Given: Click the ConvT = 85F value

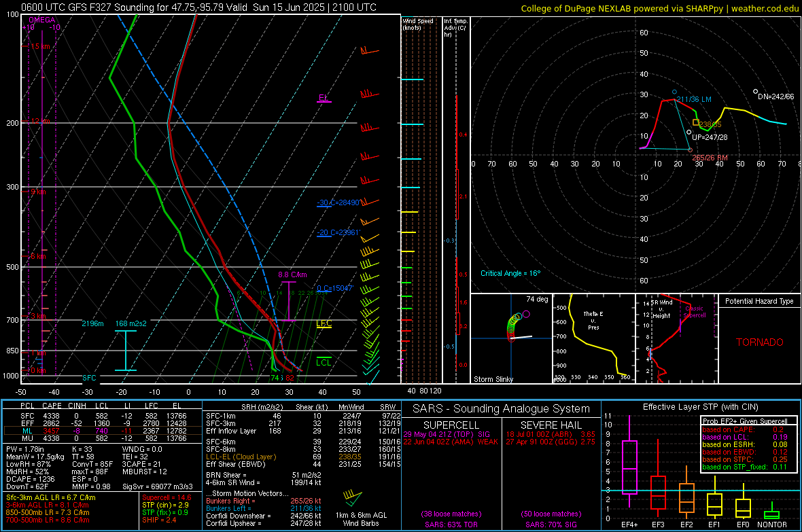Looking at the screenshot, I should pos(92,464).
